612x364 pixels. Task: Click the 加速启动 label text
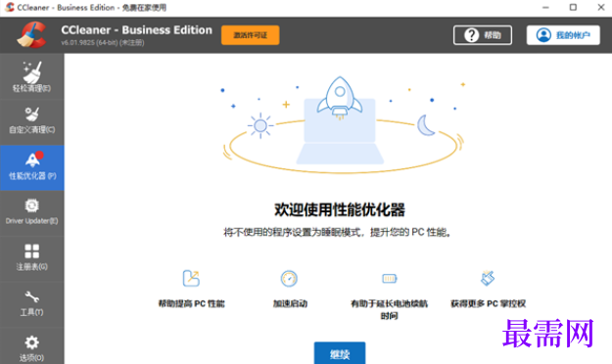point(290,303)
